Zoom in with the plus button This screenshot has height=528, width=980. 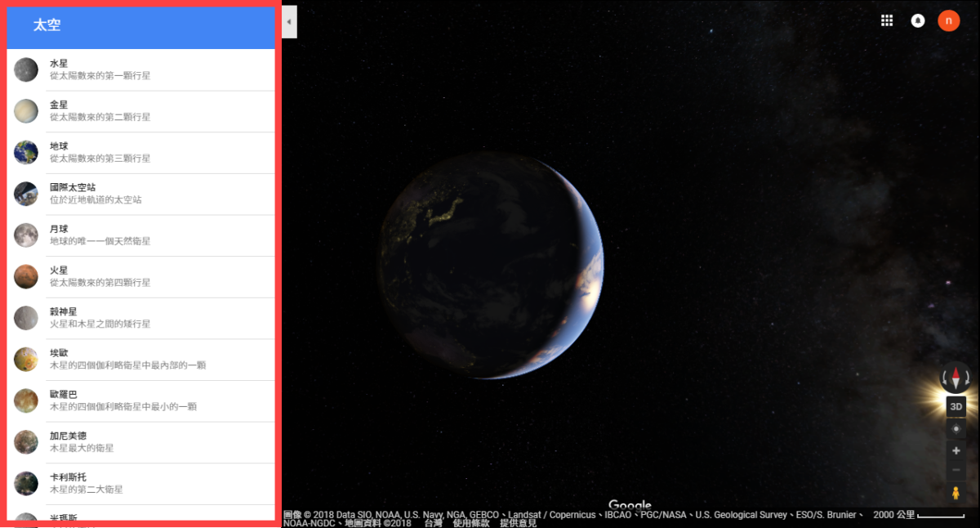pos(955,450)
